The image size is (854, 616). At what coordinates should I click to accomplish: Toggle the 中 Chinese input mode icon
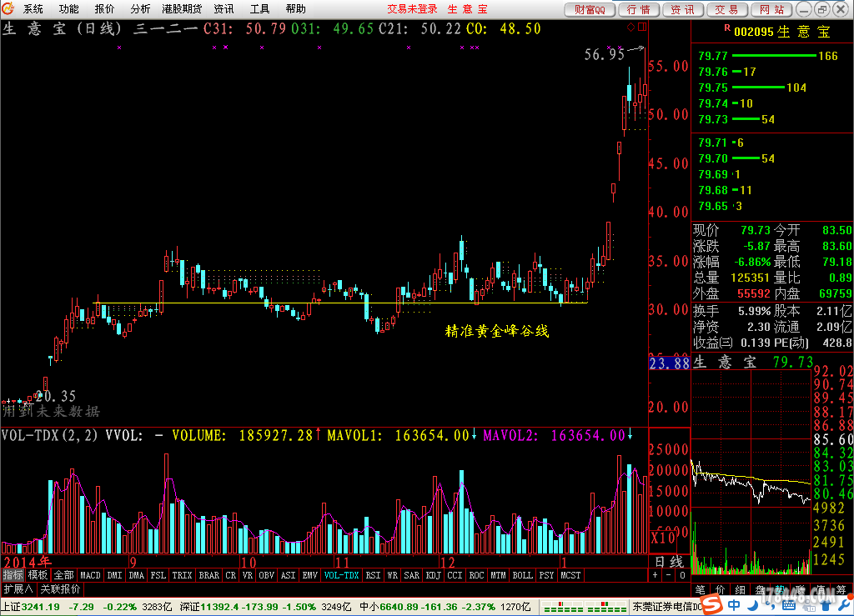pyautogui.click(x=734, y=605)
